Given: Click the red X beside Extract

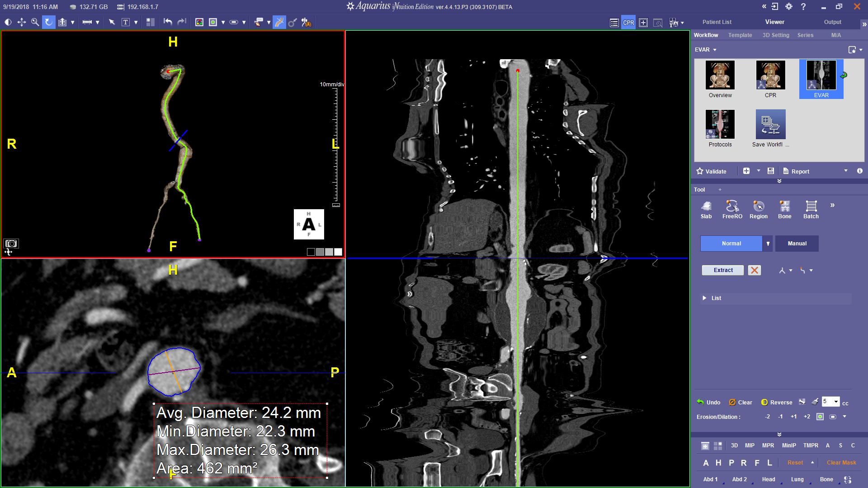Looking at the screenshot, I should [754, 270].
